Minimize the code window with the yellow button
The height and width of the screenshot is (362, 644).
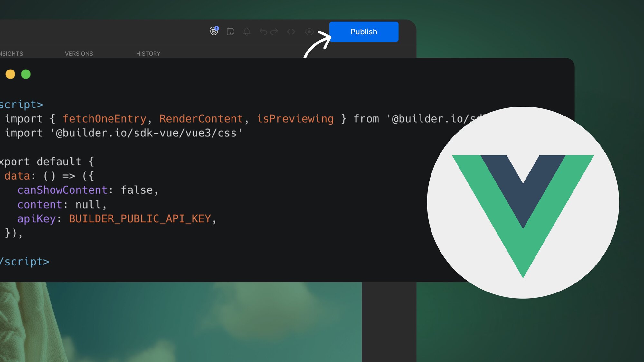click(x=10, y=74)
